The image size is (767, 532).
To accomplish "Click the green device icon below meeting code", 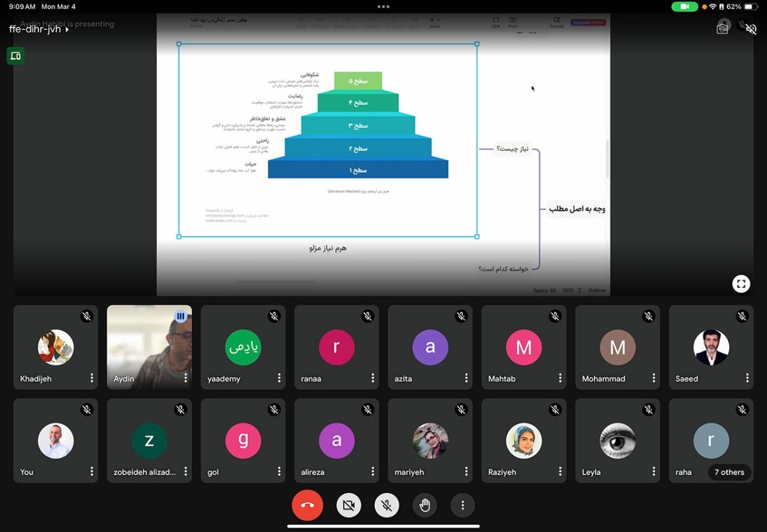I will (16, 56).
